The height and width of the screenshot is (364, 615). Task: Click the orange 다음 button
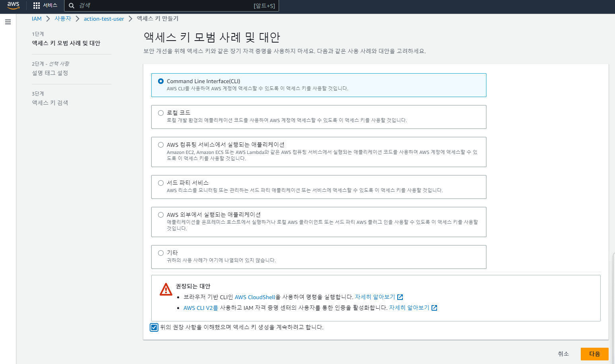[594, 354]
